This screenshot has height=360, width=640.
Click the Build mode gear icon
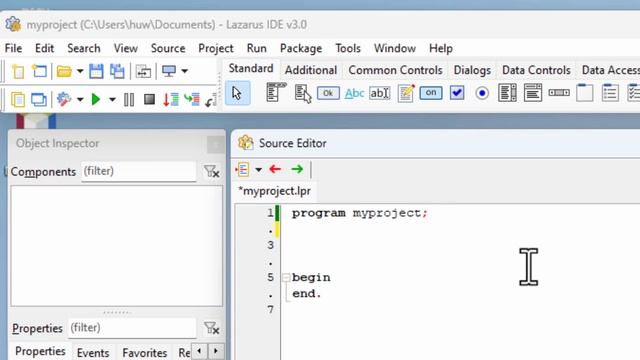[x=64, y=99]
